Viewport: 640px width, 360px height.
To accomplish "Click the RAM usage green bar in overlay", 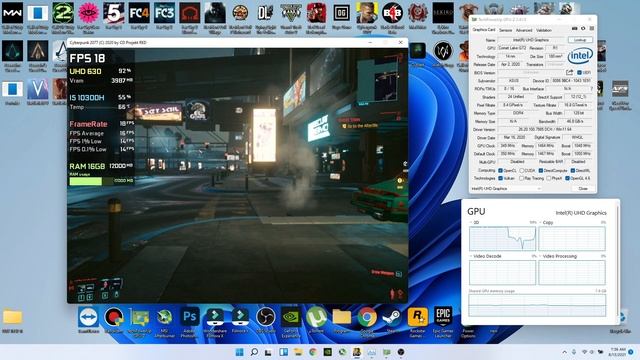I will tap(86, 181).
